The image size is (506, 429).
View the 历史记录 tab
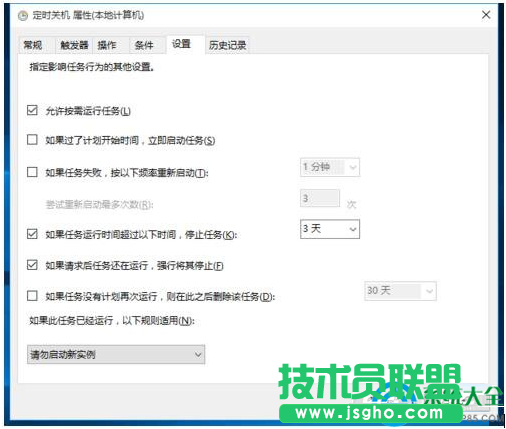pyautogui.click(x=227, y=45)
